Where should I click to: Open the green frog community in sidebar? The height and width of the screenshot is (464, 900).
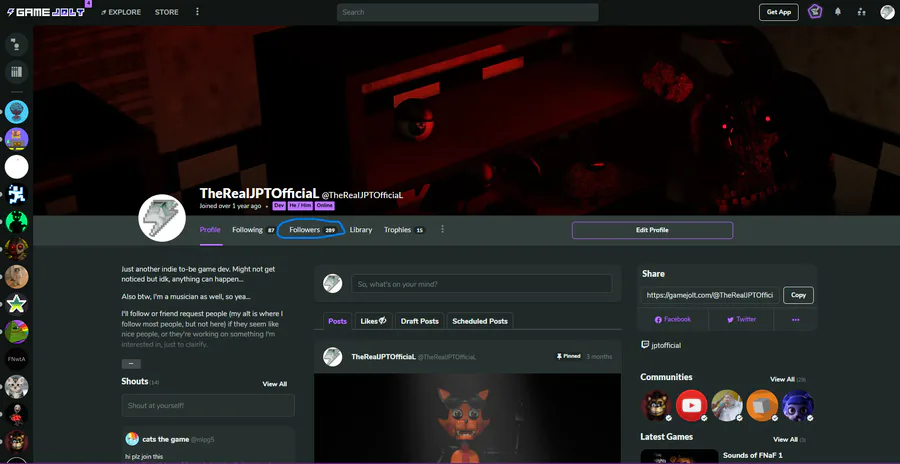(17, 332)
